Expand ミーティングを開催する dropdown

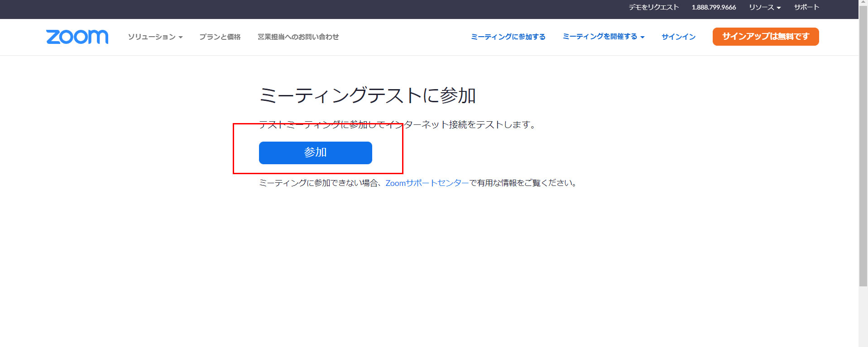point(603,37)
